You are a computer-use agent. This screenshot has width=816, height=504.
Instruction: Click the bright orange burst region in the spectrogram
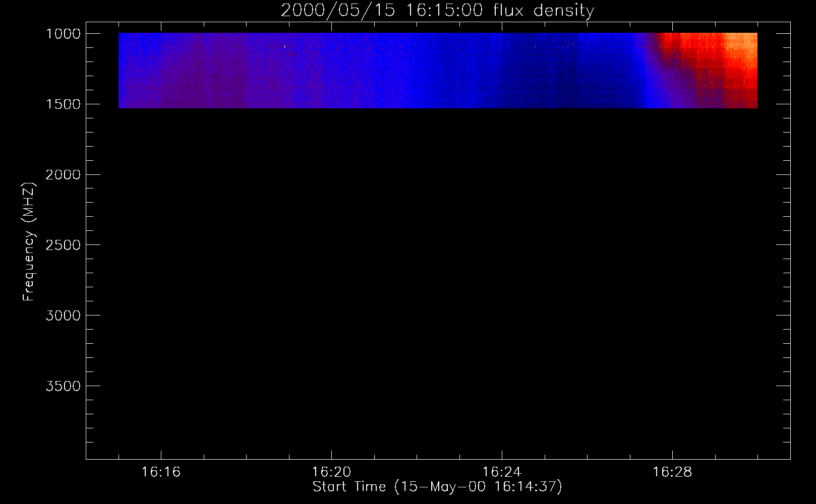point(741,50)
